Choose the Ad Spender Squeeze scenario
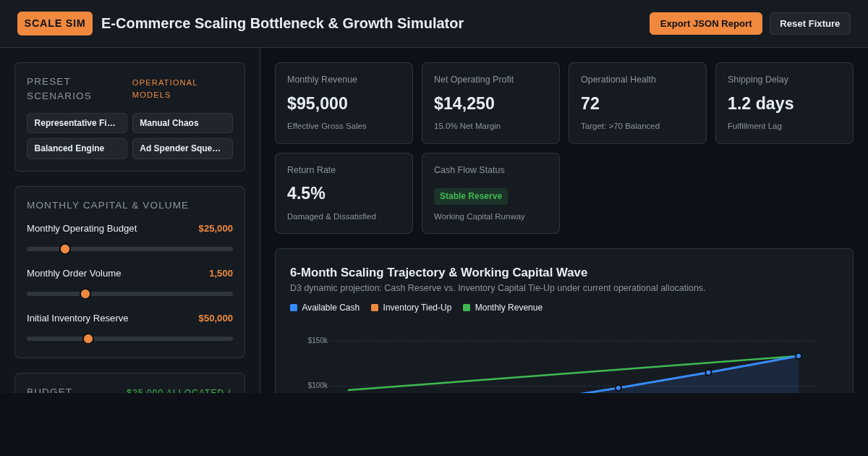 click(x=182, y=148)
